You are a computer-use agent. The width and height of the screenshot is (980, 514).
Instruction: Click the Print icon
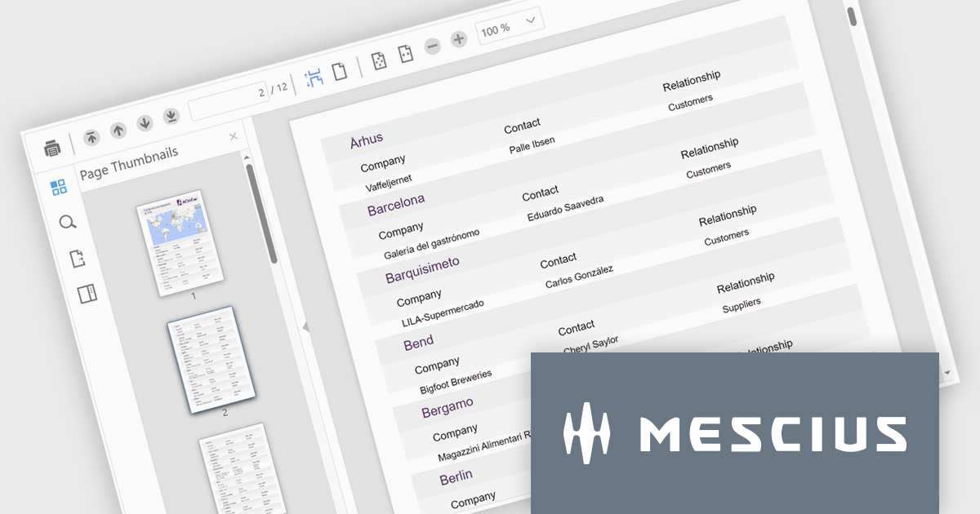[52, 148]
